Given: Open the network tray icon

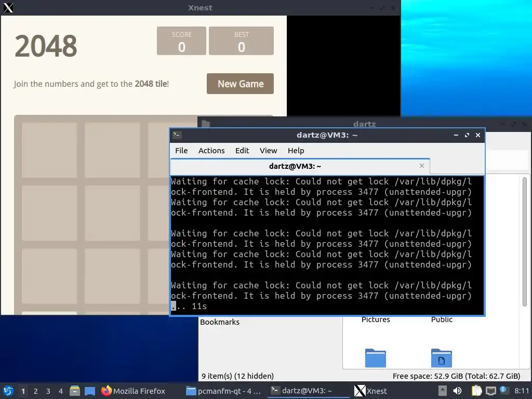Looking at the screenshot, I should click(490, 391).
